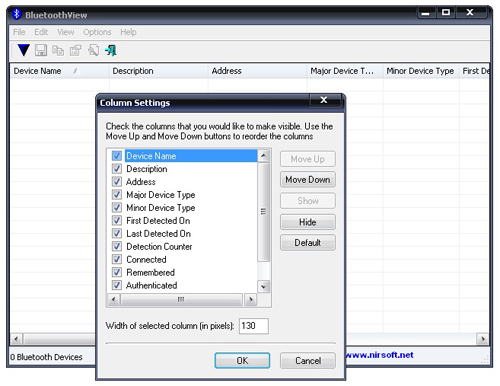Click the column list scroll left arrow

tap(114, 299)
